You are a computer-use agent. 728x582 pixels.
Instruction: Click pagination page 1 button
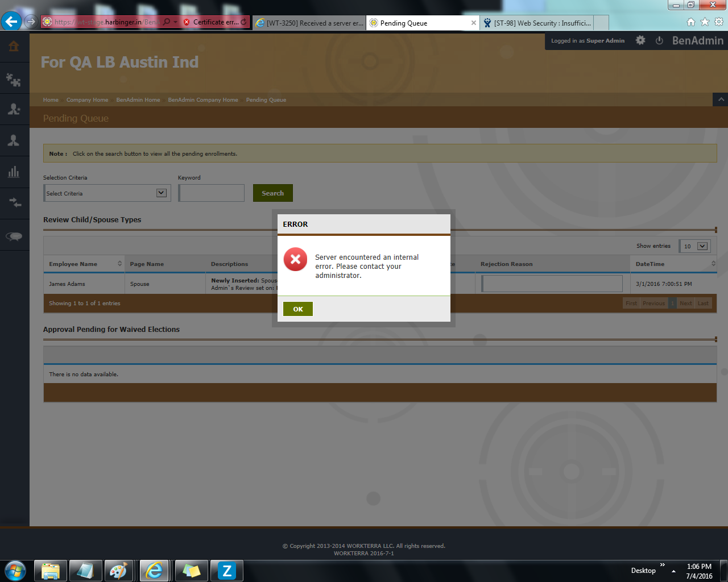672,303
